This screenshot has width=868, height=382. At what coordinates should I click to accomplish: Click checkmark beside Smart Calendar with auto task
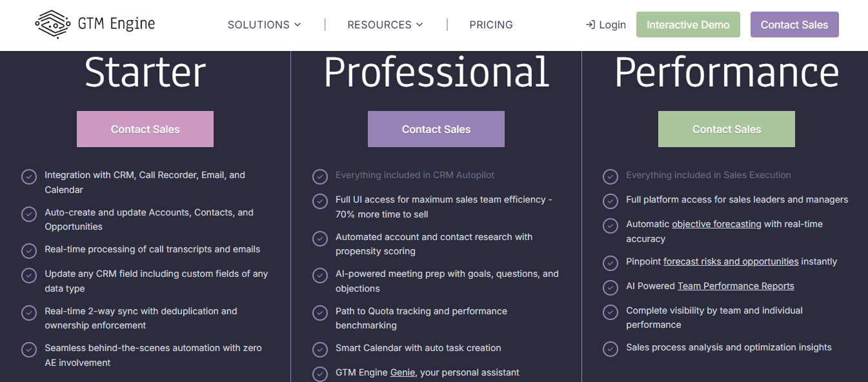click(320, 350)
